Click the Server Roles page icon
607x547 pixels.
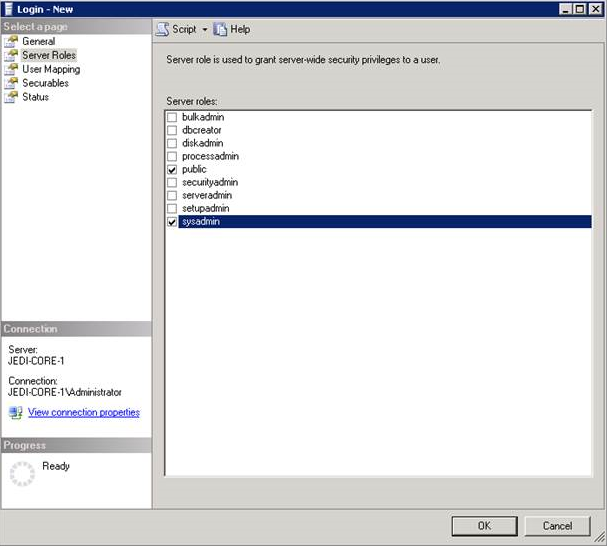tap(12, 56)
